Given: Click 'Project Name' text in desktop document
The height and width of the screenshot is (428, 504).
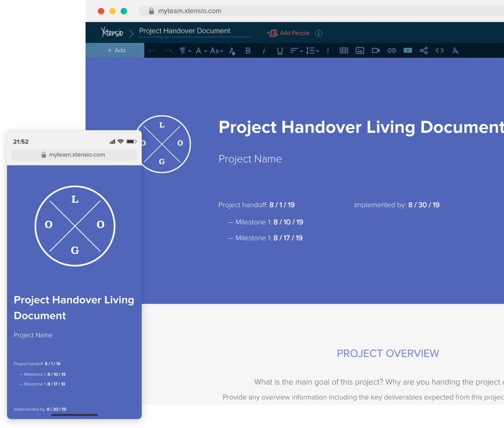Looking at the screenshot, I should (250, 159).
